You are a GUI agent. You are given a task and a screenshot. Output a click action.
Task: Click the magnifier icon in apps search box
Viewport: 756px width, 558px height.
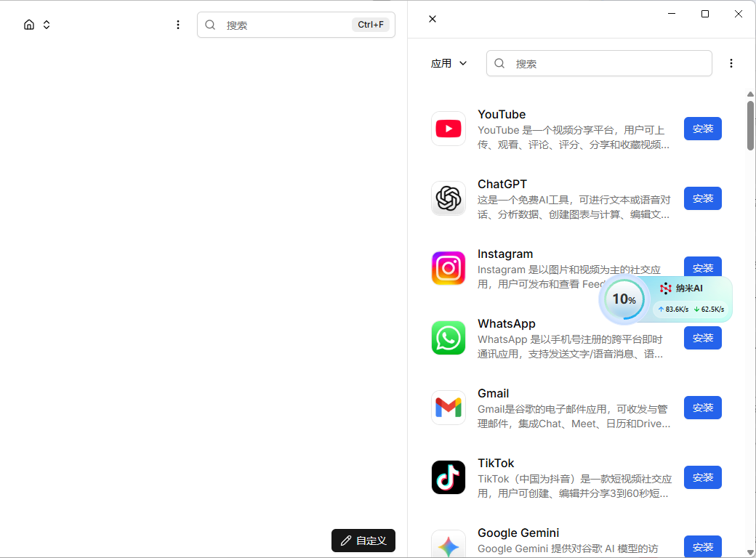click(499, 63)
